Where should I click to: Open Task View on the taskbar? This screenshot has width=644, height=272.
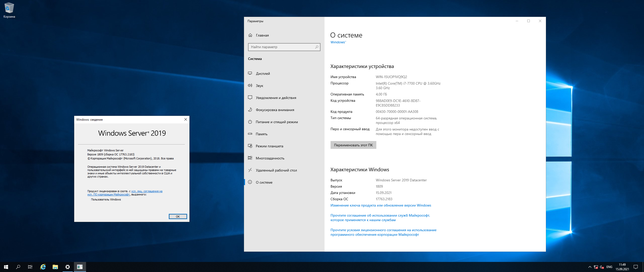(30, 267)
